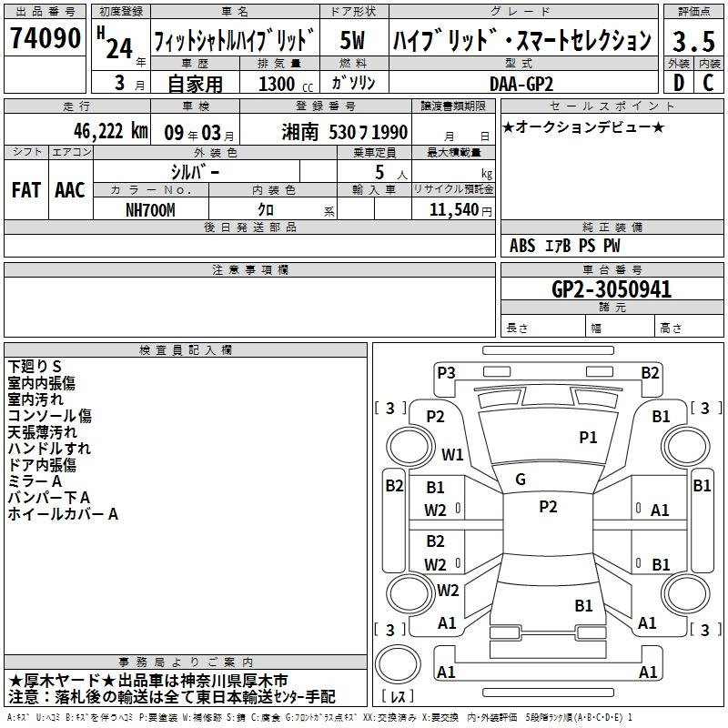Image resolution: width=728 pixels, height=728 pixels.
Task: Select the 自家用 vehicle history value
Action: click(x=195, y=84)
